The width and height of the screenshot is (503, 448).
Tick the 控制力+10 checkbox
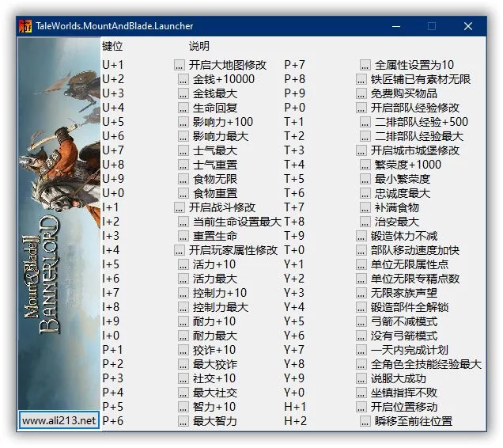[x=183, y=293]
